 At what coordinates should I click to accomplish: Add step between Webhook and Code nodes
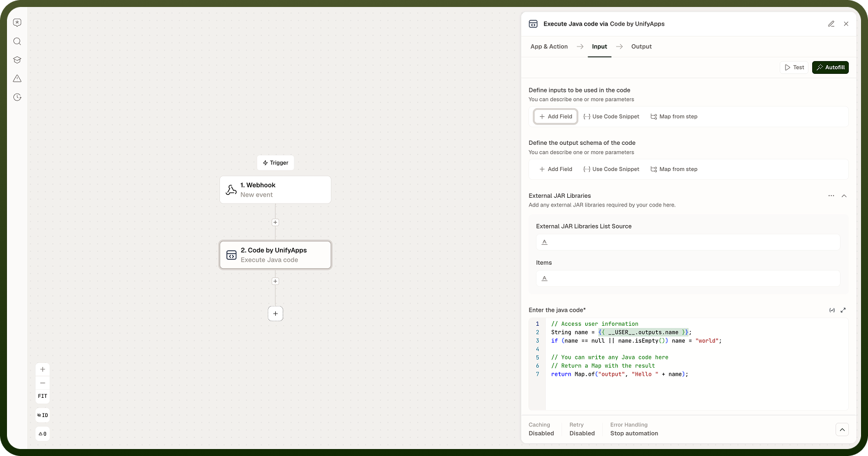(275, 222)
